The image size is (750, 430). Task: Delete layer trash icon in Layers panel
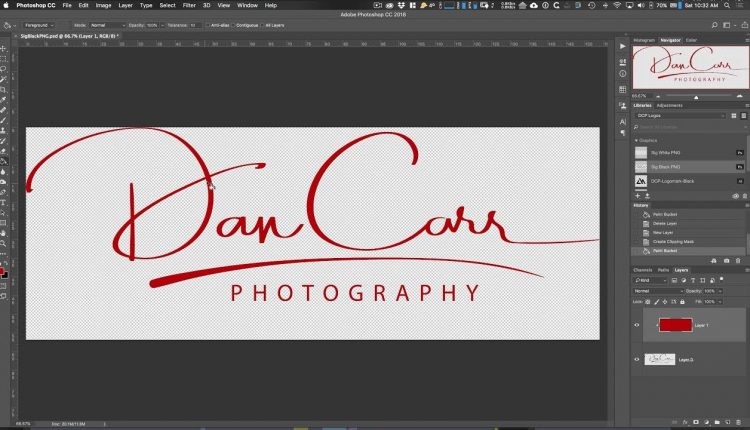(739, 422)
